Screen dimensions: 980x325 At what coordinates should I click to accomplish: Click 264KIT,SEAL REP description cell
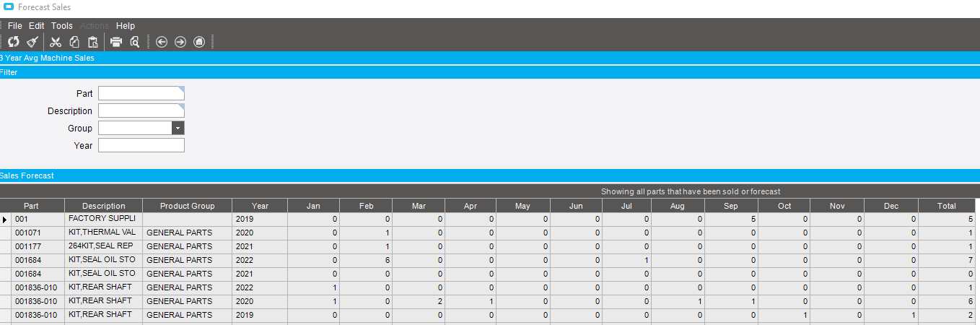(x=104, y=246)
